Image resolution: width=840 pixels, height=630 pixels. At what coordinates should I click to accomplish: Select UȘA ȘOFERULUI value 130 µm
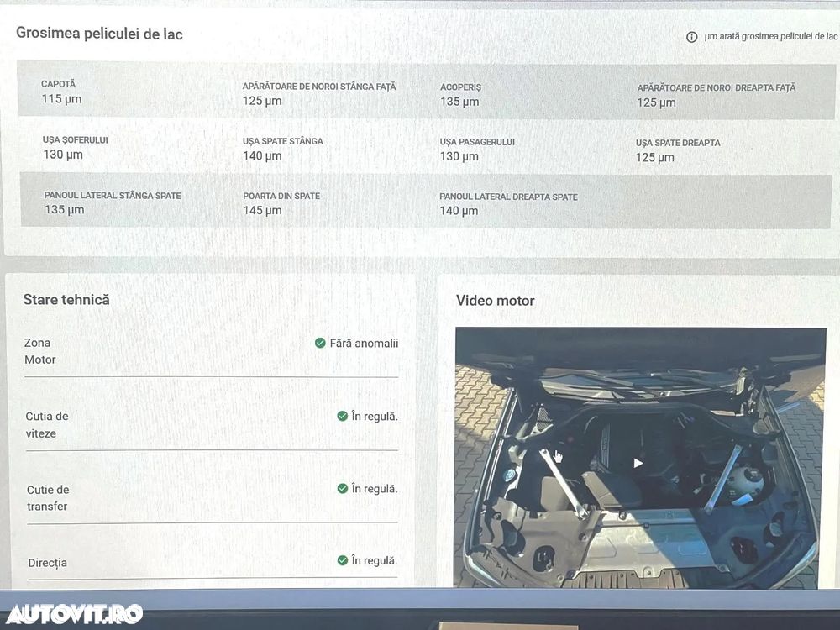click(x=63, y=155)
